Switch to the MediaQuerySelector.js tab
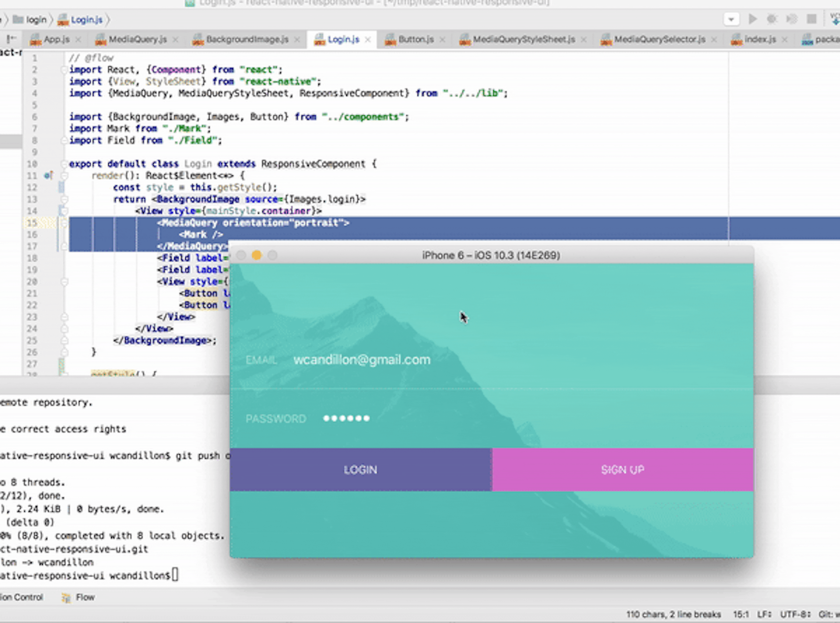Viewport: 840px width, 623px height. (659, 39)
